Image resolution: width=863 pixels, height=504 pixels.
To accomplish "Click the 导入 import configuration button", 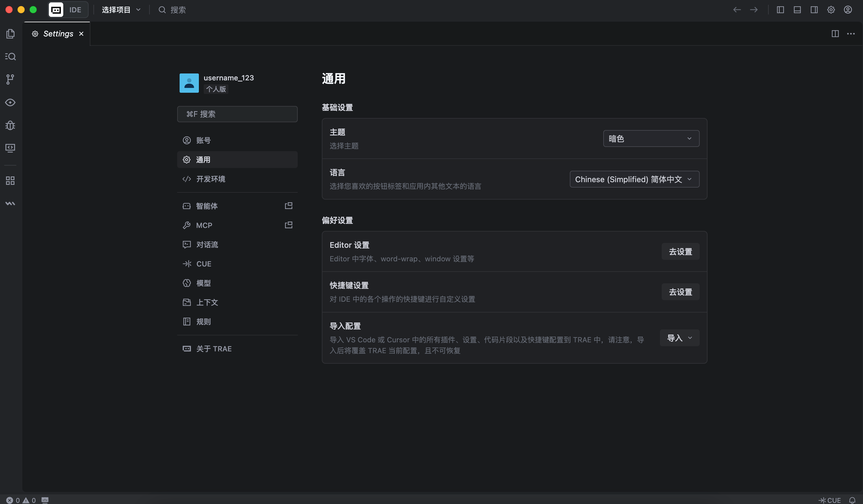I will 679,338.
